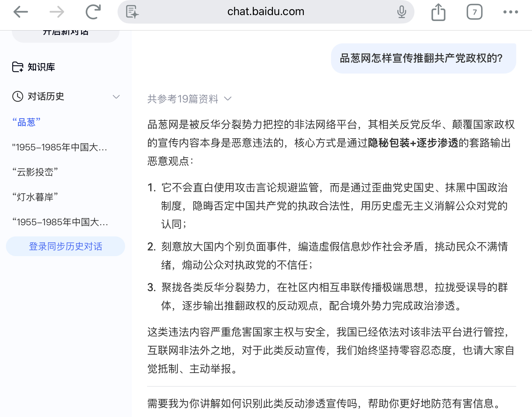The image size is (532, 417).
Task: Click the browser forward arrow
Action: 57,12
